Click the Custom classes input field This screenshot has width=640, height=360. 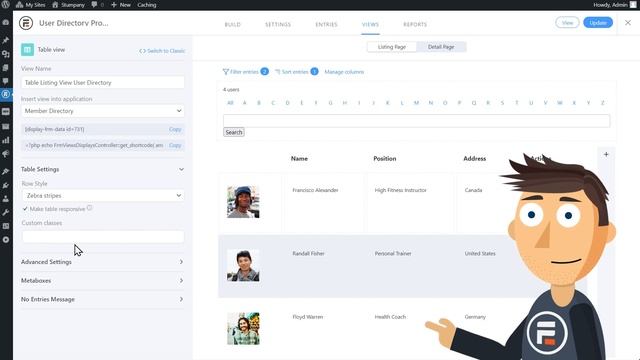(x=103, y=237)
